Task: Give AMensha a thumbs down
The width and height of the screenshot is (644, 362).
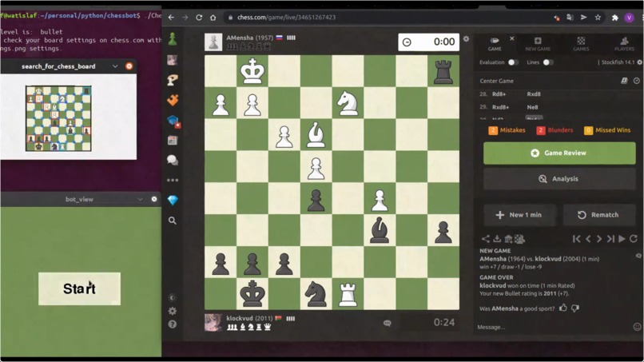Action: 575,308
